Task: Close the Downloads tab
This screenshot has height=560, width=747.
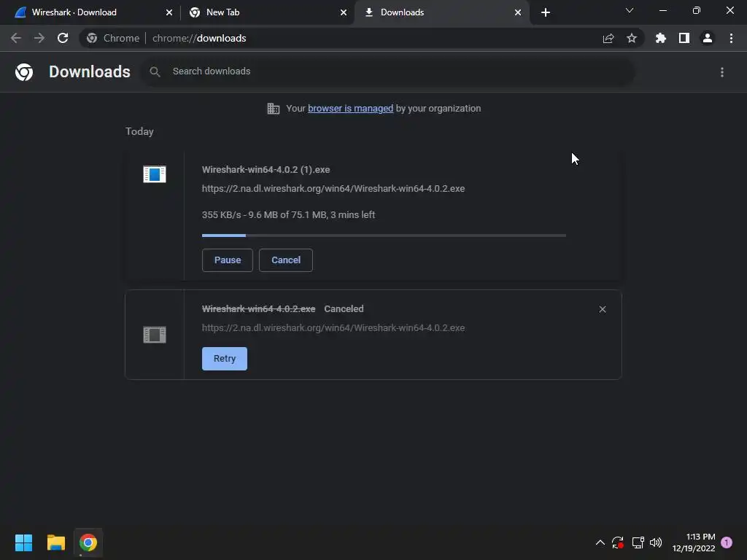Action: [518, 12]
